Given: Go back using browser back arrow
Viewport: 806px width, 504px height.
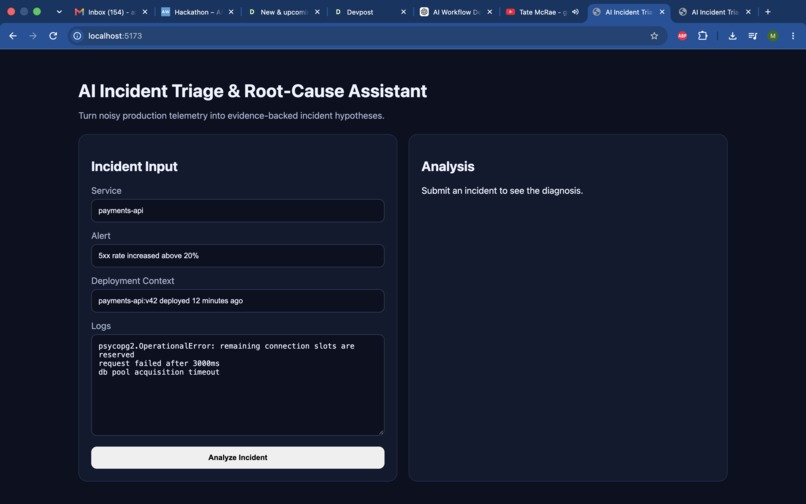Looking at the screenshot, I should click(x=13, y=36).
